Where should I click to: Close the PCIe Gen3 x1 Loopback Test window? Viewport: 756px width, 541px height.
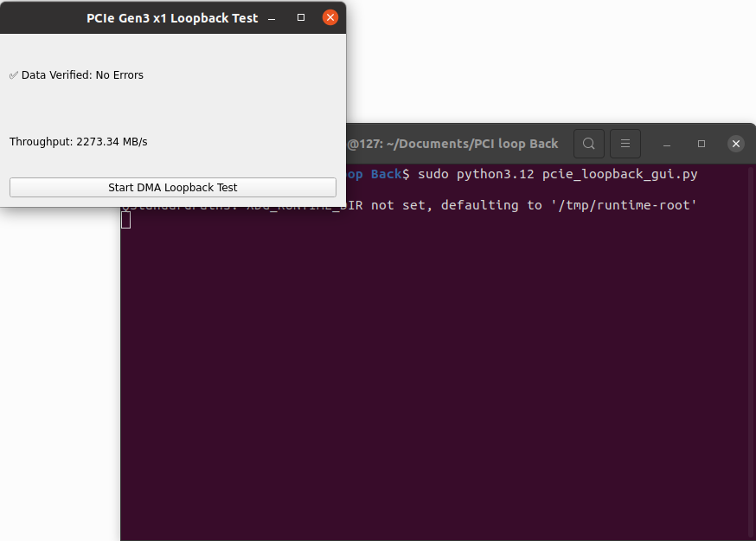(x=330, y=17)
